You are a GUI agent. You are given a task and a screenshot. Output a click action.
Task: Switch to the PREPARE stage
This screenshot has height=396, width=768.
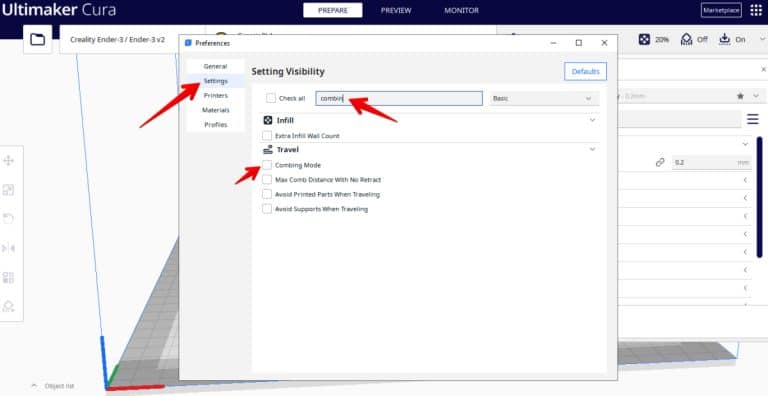(333, 10)
